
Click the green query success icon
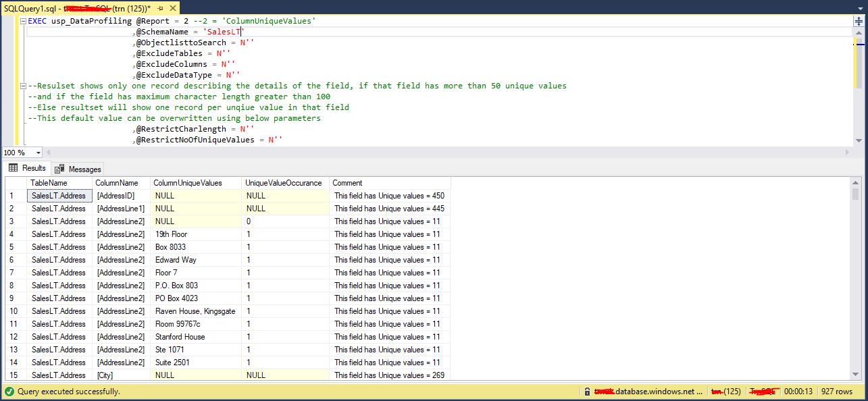tap(9, 392)
